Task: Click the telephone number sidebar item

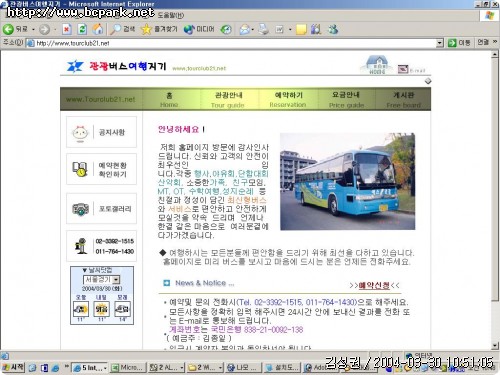Action: 101,246
